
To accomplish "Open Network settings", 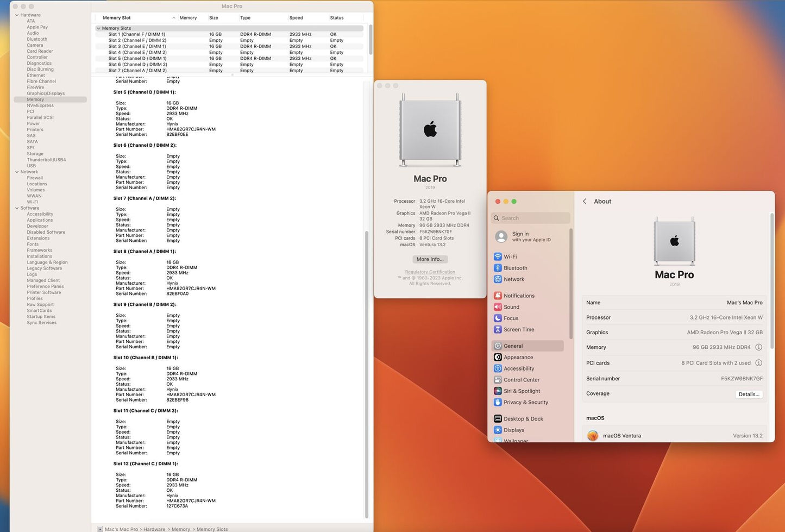I will pos(513,279).
